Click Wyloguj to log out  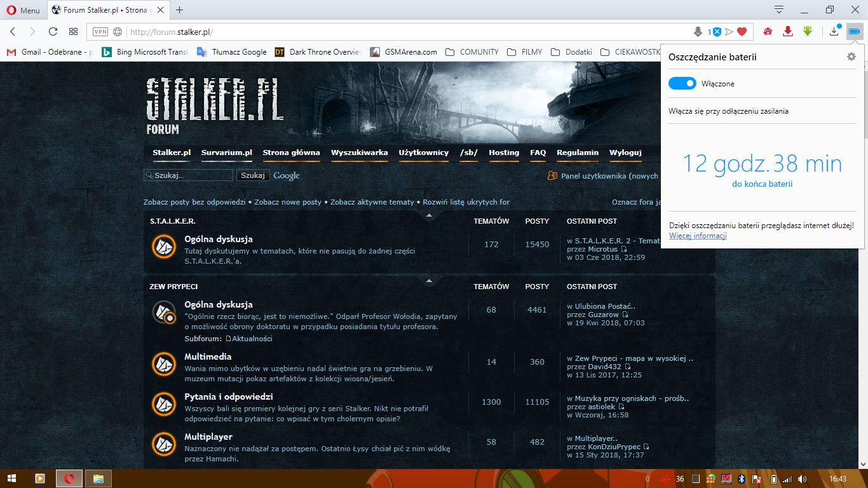[x=625, y=152]
